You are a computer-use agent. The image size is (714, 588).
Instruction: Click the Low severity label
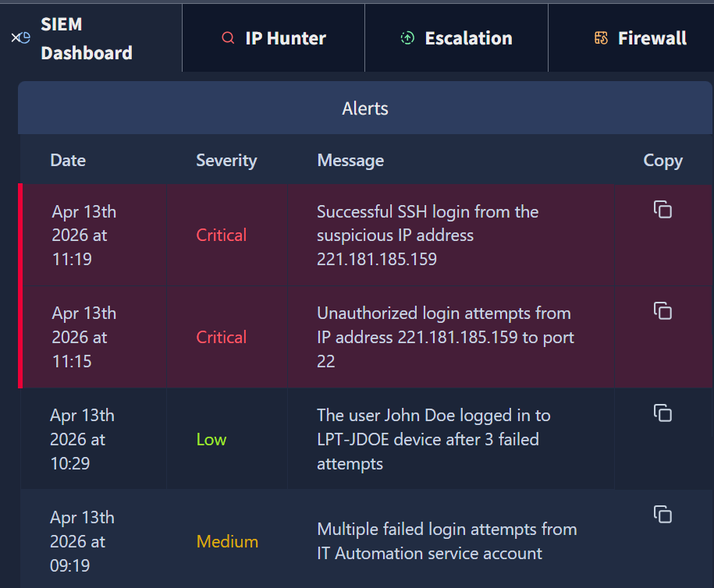click(x=211, y=439)
